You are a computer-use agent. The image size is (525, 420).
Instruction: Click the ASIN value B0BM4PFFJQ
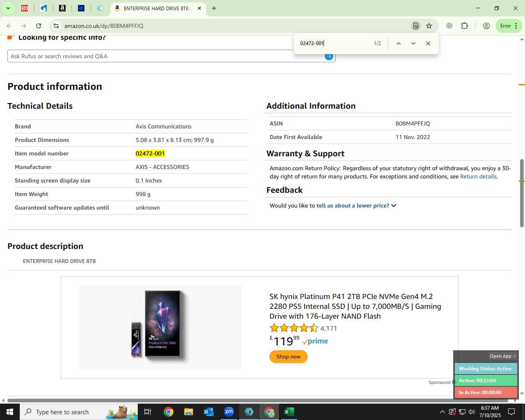tap(413, 123)
